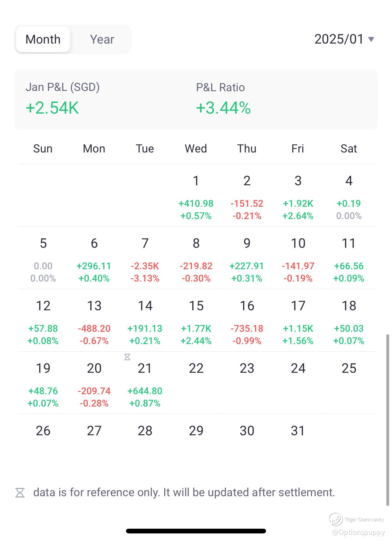Image resolution: width=392 pixels, height=541 pixels.
Task: Click the vertical scrollbar on right edge
Action: 388,420
